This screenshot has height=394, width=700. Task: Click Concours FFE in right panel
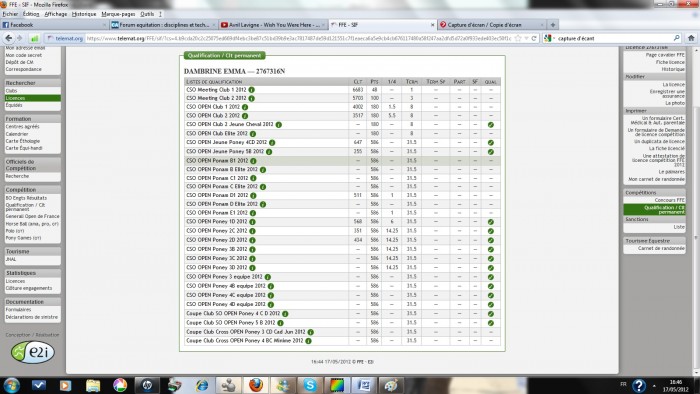[x=669, y=200]
